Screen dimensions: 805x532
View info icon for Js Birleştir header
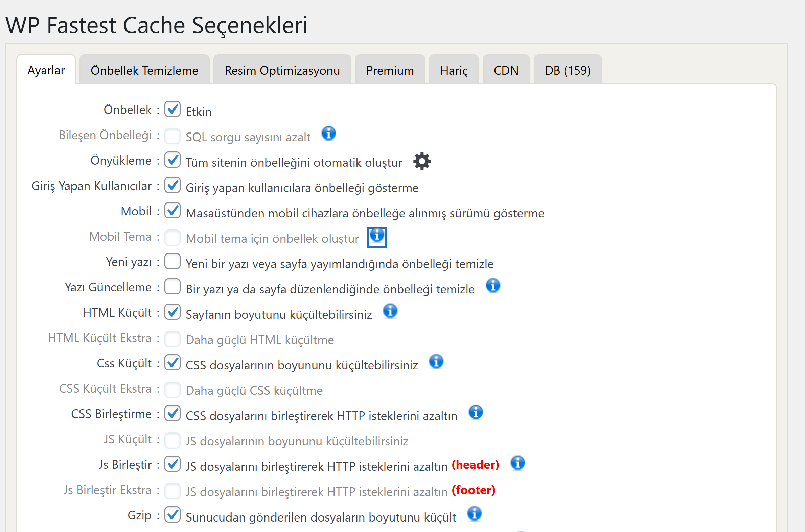click(x=517, y=463)
